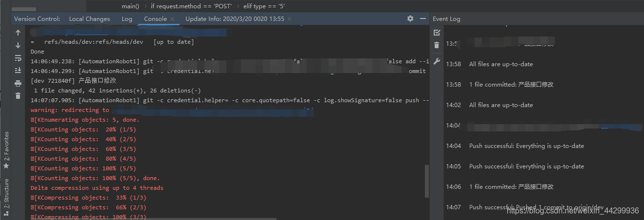Clear Event Log with its trash icon

pos(437,45)
